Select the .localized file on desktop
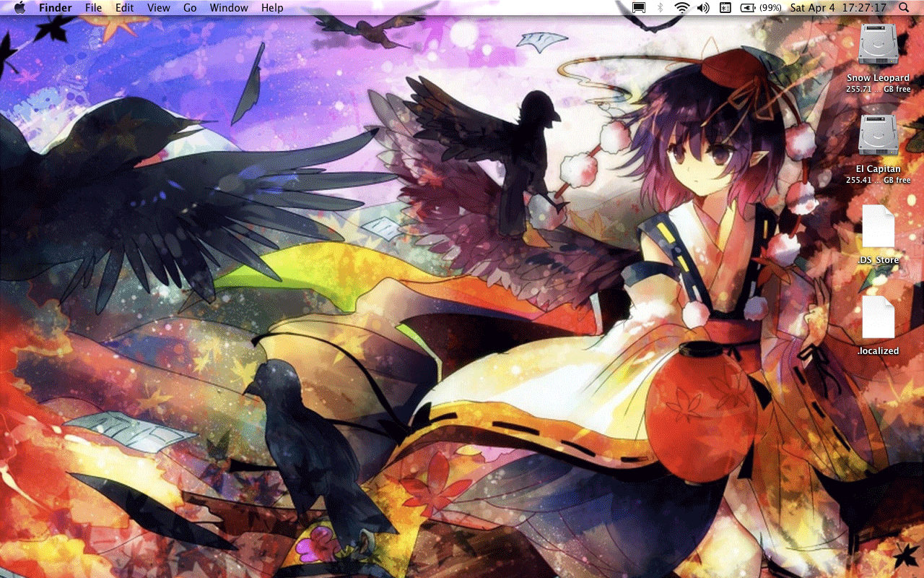 tap(878, 317)
